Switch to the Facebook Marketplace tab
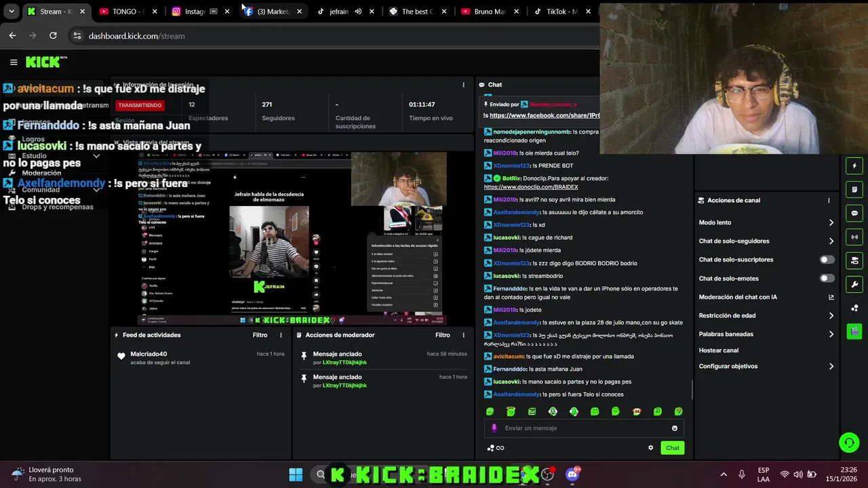Viewport: 868px width, 488px height. (x=273, y=12)
